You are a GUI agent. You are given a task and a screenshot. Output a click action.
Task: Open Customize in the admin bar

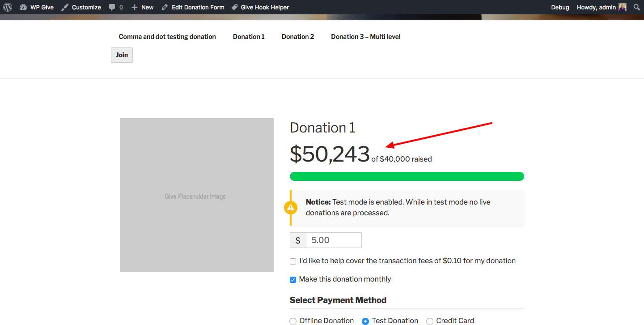81,7
